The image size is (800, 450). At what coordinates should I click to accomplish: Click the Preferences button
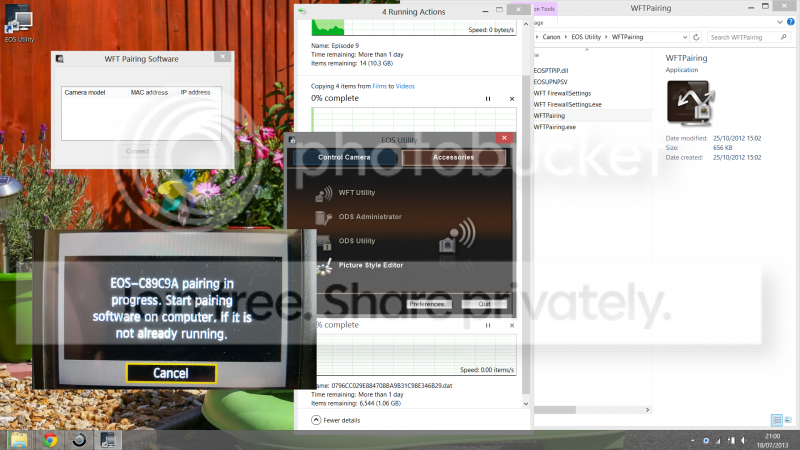pos(426,303)
